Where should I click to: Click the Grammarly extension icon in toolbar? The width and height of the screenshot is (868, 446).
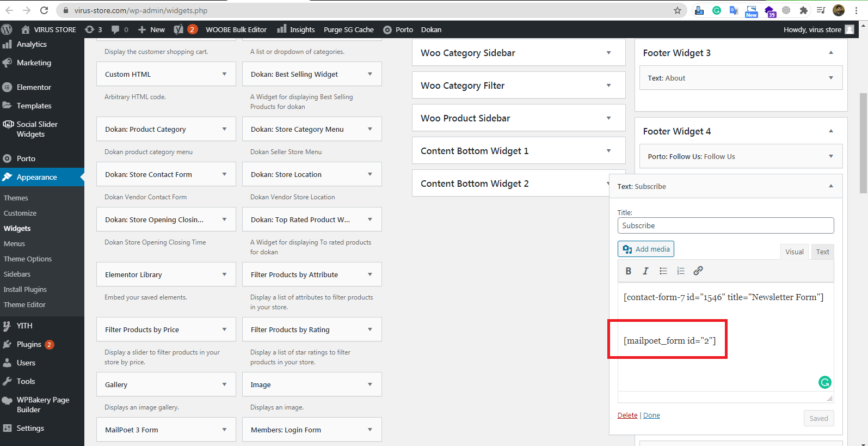(717, 10)
